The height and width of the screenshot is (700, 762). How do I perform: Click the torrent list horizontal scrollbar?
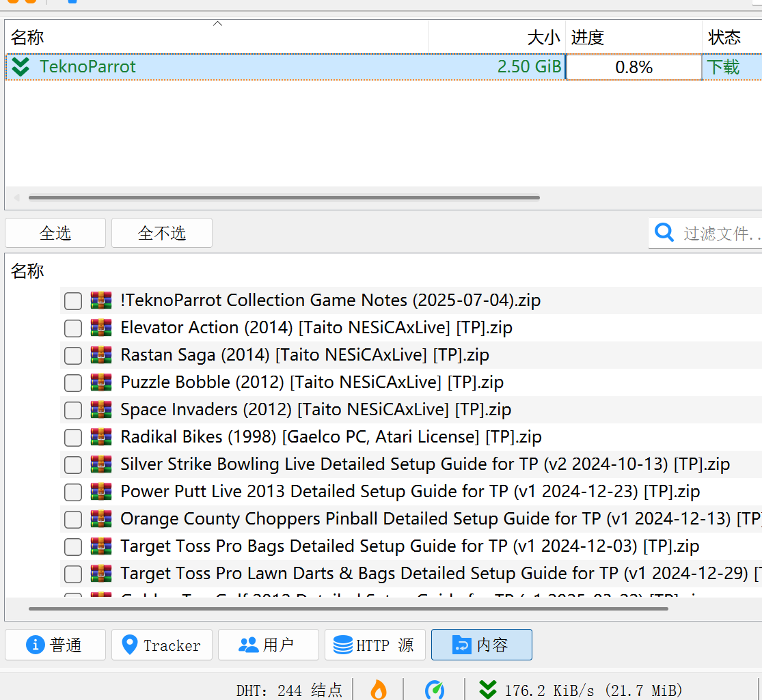(284, 198)
